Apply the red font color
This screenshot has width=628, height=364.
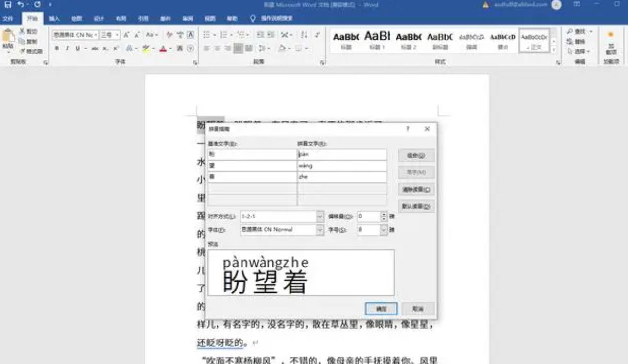pyautogui.click(x=163, y=49)
